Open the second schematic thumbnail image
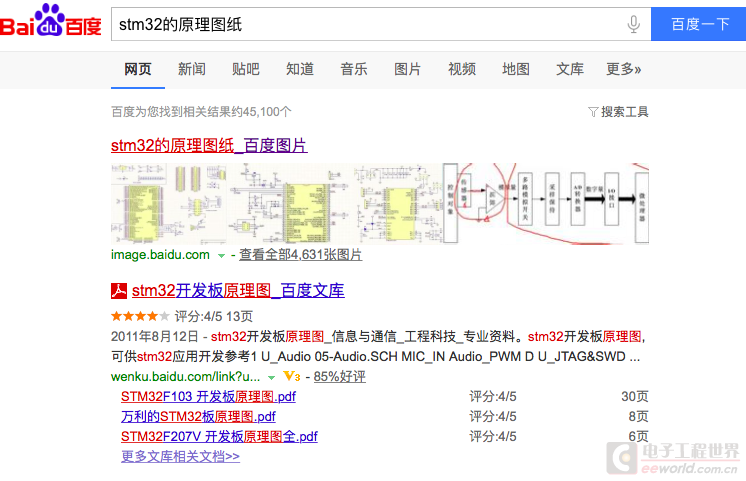This screenshot has width=746, height=481. click(x=290, y=204)
